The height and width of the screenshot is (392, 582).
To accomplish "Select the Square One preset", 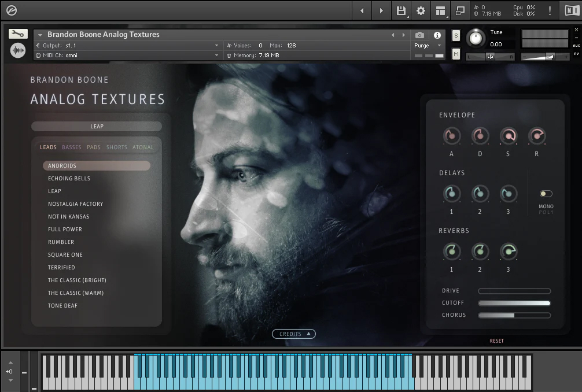I will click(65, 255).
